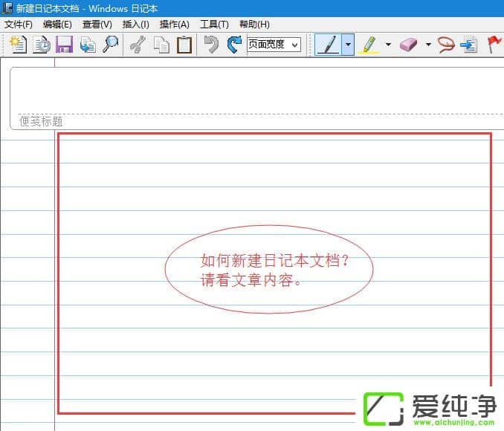Screen dimensions: 504x431
Task: Click the Find magnifier icon
Action: (x=110, y=45)
